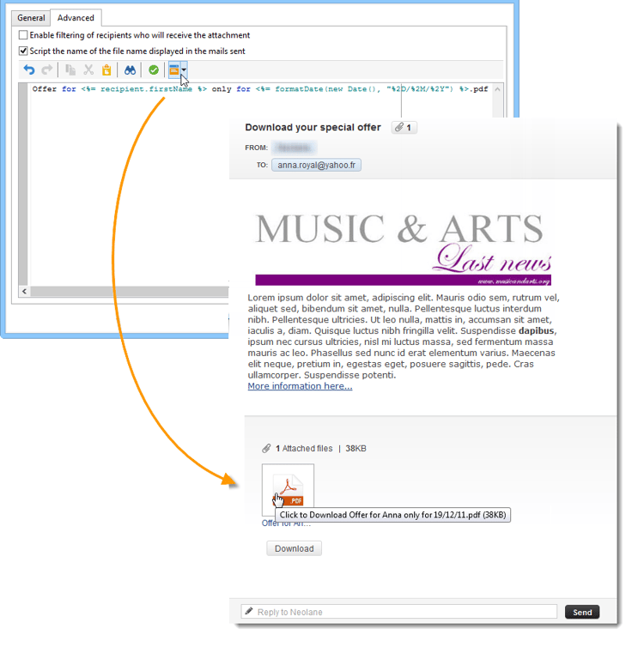Screen dimensions: 644x647
Task: Click the Paste clipboard icon
Action: point(106,70)
